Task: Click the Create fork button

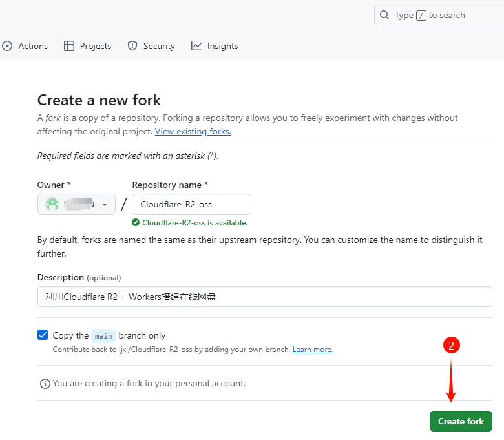Action: pos(461,421)
